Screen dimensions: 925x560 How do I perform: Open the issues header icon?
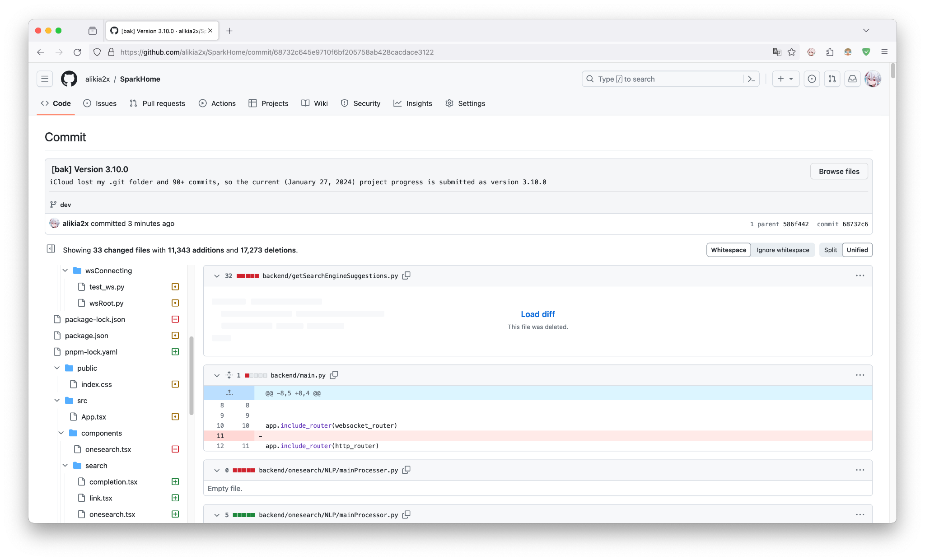pyautogui.click(x=812, y=79)
